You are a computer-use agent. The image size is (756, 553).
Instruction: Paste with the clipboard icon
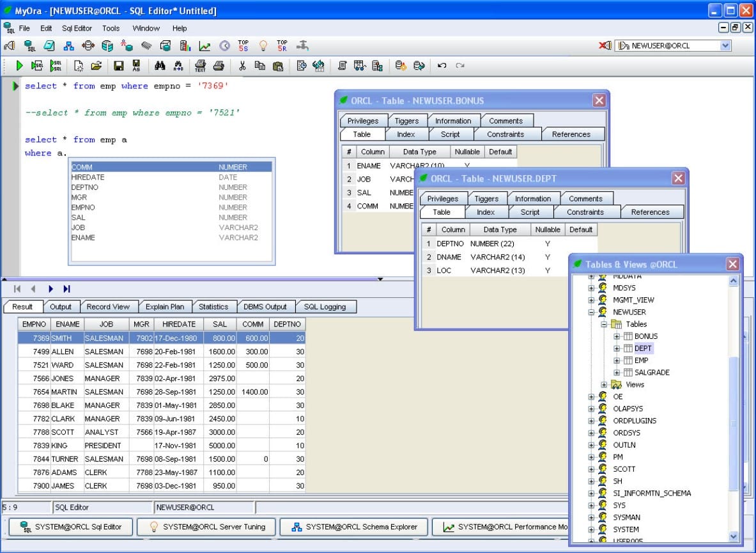click(278, 66)
